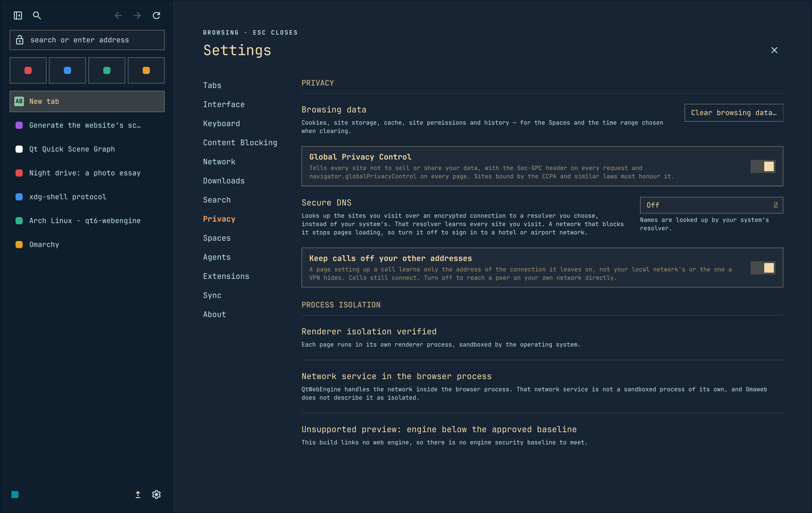This screenshot has width=812, height=513.
Task: Switch to Arch Linux - qt6-webengine tab
Action: 87,221
